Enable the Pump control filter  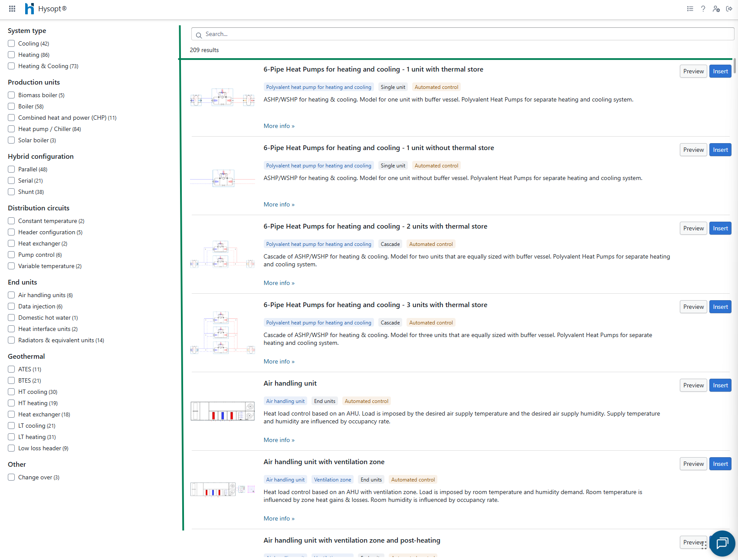(x=11, y=255)
